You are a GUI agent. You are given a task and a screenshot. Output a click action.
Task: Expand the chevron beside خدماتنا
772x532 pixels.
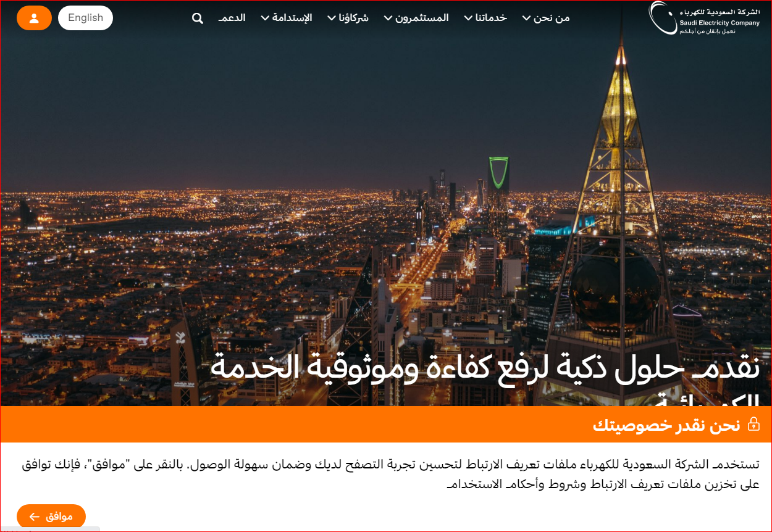pos(469,18)
